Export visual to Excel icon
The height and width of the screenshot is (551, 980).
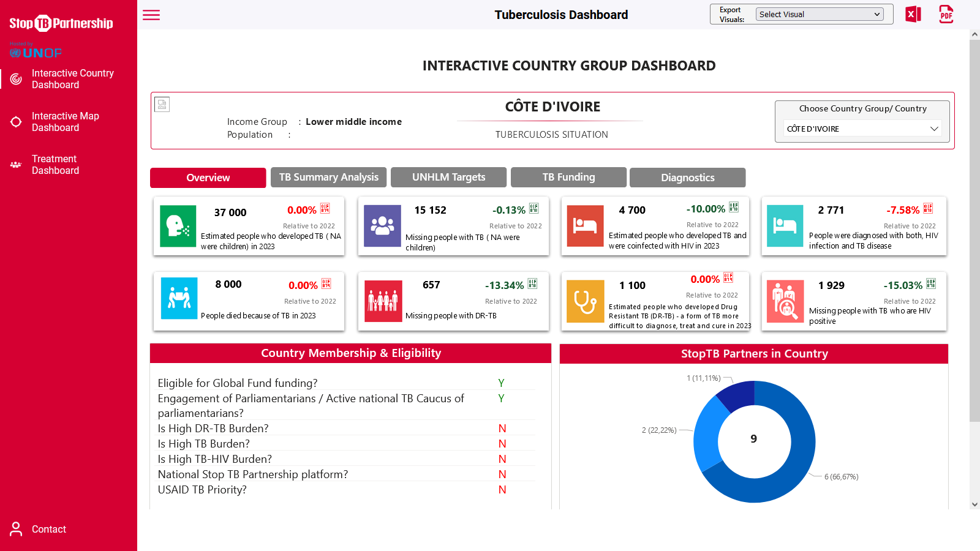(x=913, y=14)
